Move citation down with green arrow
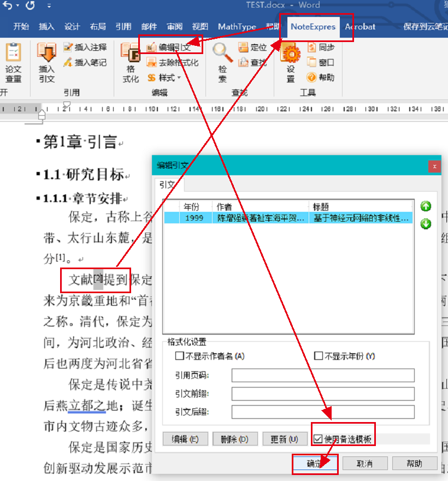This screenshot has height=481, width=448. click(426, 224)
